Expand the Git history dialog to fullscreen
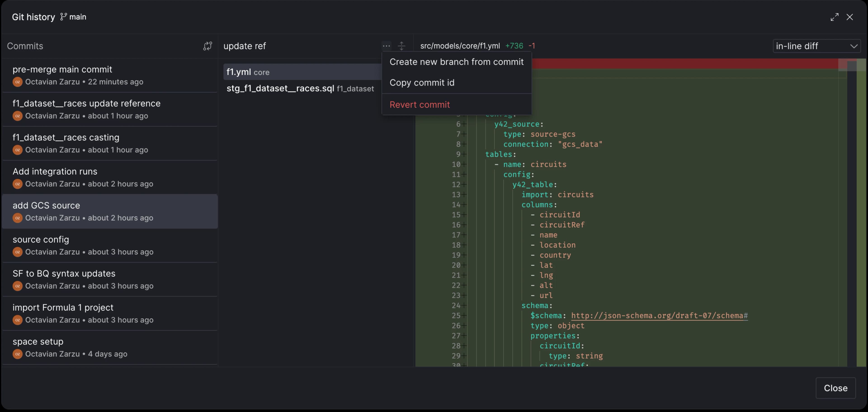This screenshot has height=412, width=868. click(x=834, y=17)
